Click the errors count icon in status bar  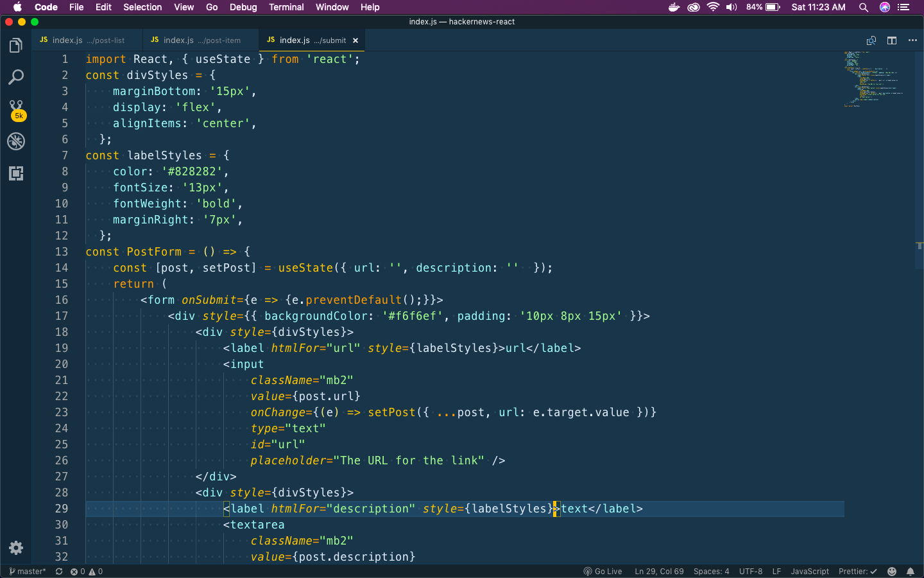(77, 571)
